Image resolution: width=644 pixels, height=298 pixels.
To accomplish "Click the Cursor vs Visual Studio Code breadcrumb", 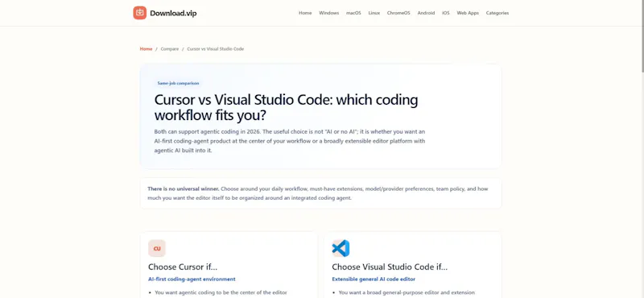I will 215,49.
